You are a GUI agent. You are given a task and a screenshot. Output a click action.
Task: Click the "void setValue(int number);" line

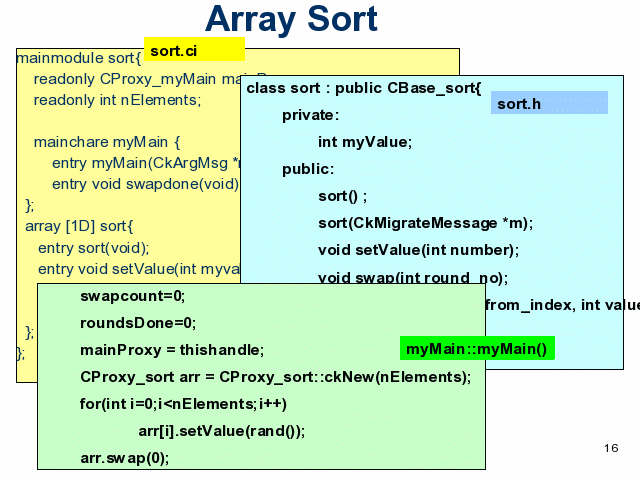[x=418, y=250]
